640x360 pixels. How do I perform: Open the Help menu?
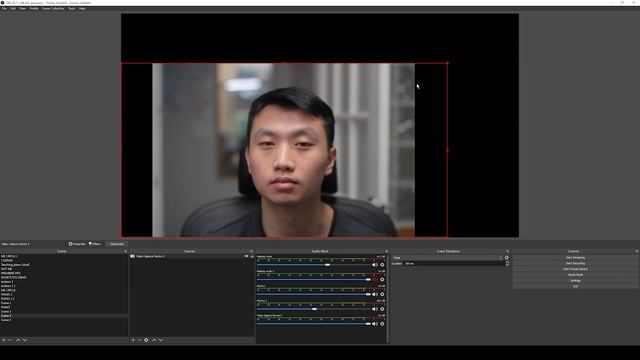pos(82,9)
